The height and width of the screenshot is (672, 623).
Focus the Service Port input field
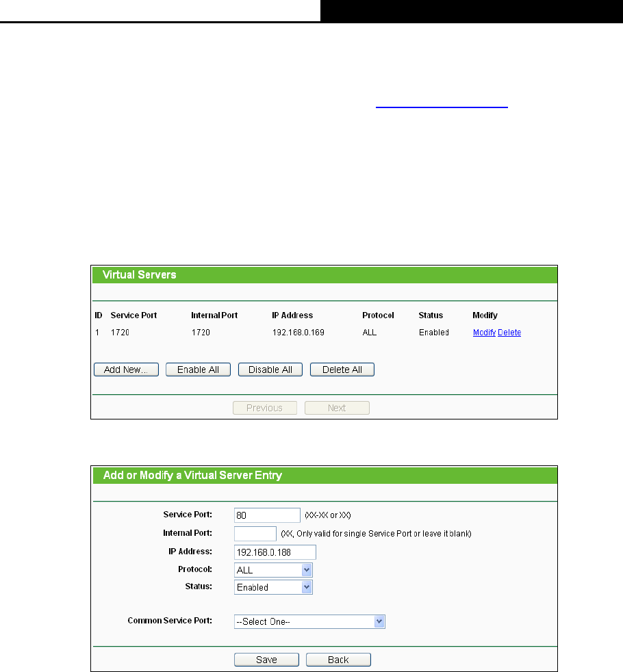(x=267, y=515)
